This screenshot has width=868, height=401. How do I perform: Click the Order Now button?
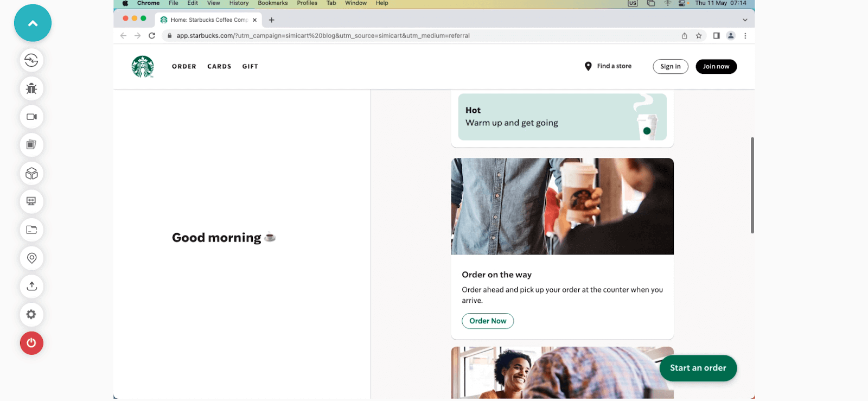487,321
